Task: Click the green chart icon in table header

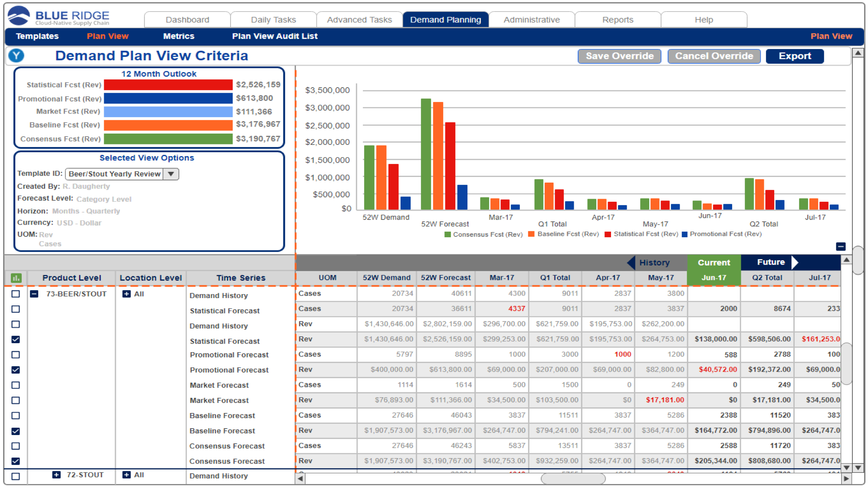Action: pos(16,278)
